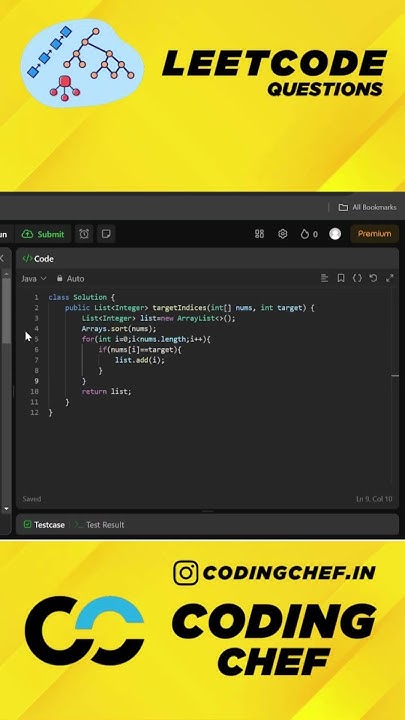This screenshot has width=405, height=720.
Task: Click the 'Arrays.sort(nums);' line
Action: coord(119,329)
